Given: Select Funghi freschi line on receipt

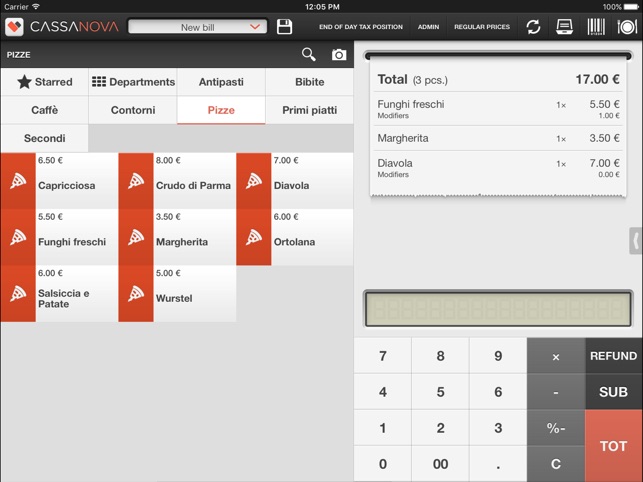Looking at the screenshot, I should [498, 109].
